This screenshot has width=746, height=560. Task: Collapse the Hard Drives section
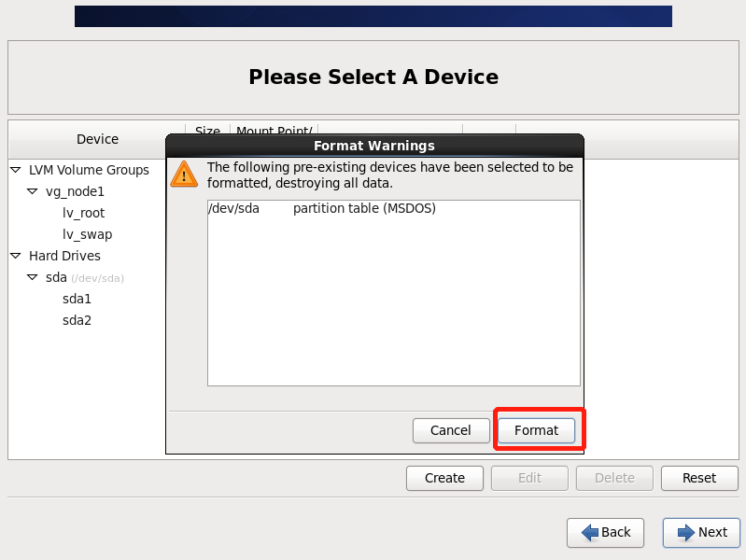(16, 256)
